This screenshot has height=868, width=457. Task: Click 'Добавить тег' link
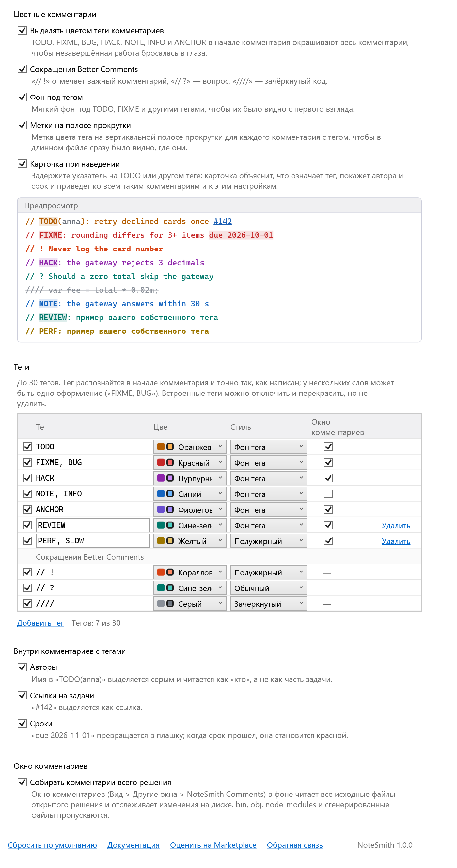tap(40, 623)
